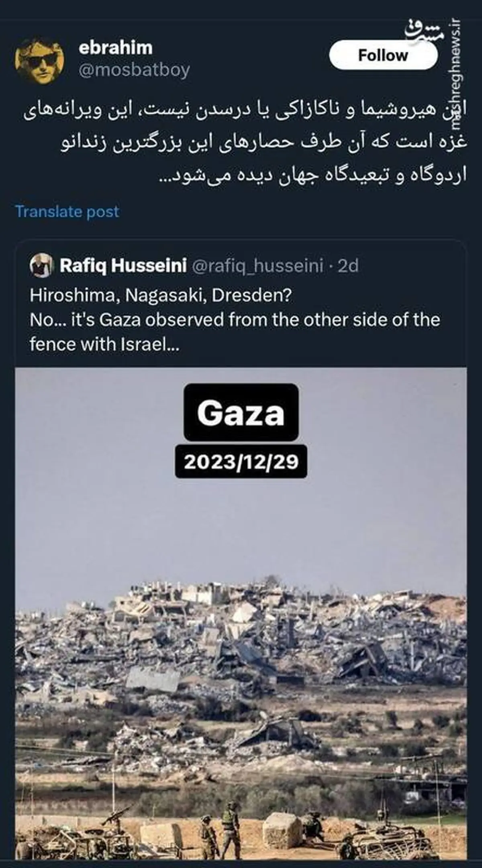Translate the Persian post

67,212
